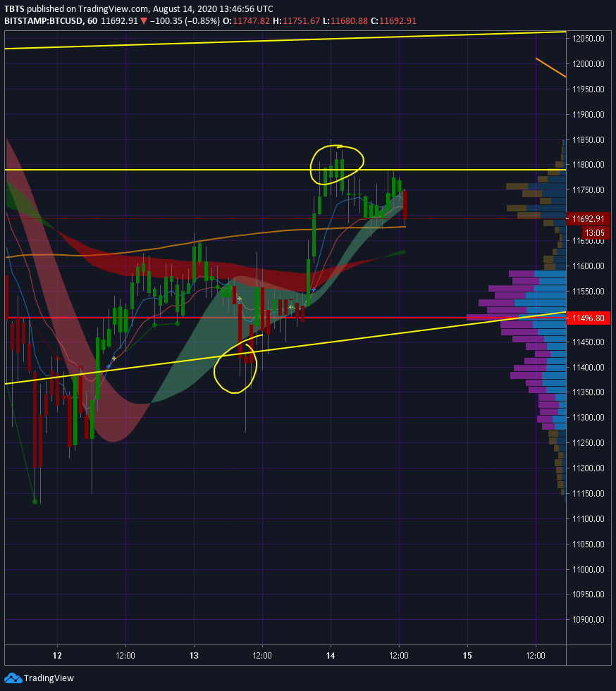
Task: Click the BITSTAMP:BTCUSD symbol label
Action: (x=43, y=20)
